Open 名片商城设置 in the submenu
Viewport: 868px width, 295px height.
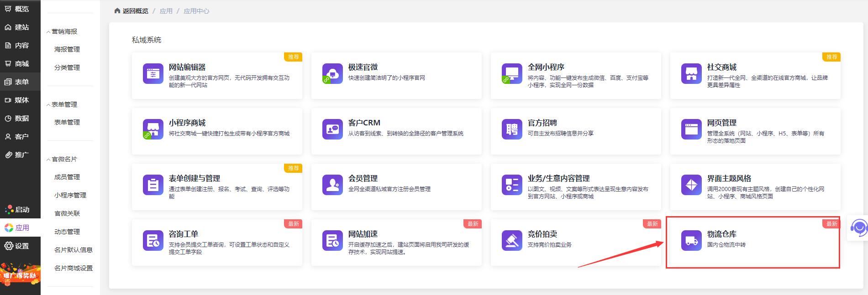[x=74, y=268]
